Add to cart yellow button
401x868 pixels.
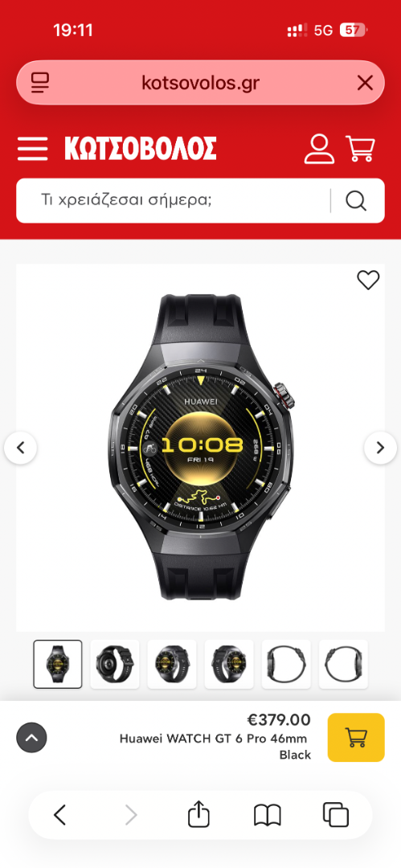pyautogui.click(x=356, y=737)
